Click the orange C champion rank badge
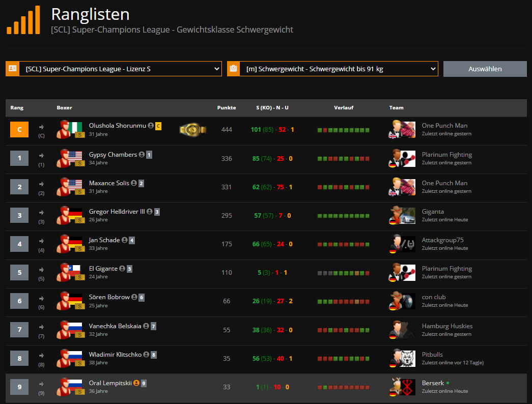532x404 pixels. [x=19, y=130]
